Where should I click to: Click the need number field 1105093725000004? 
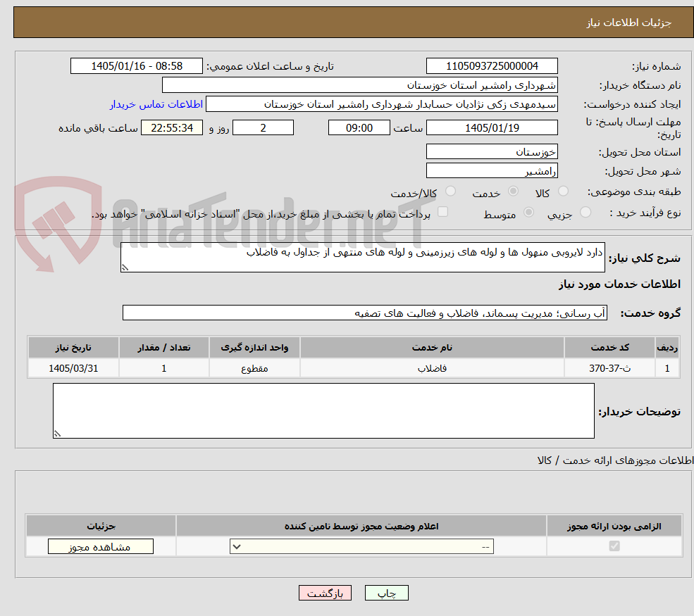coord(492,66)
